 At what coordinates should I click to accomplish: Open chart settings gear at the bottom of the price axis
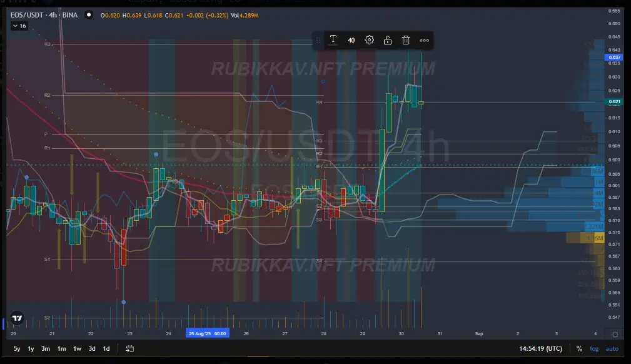[x=615, y=334]
